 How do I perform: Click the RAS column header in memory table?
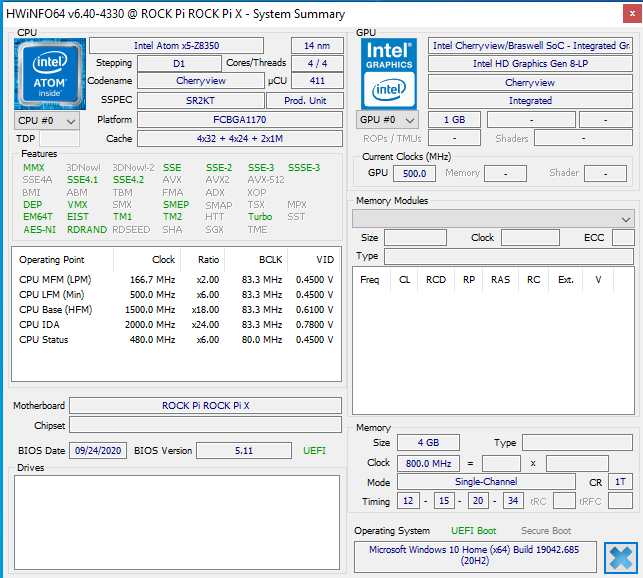[500, 280]
